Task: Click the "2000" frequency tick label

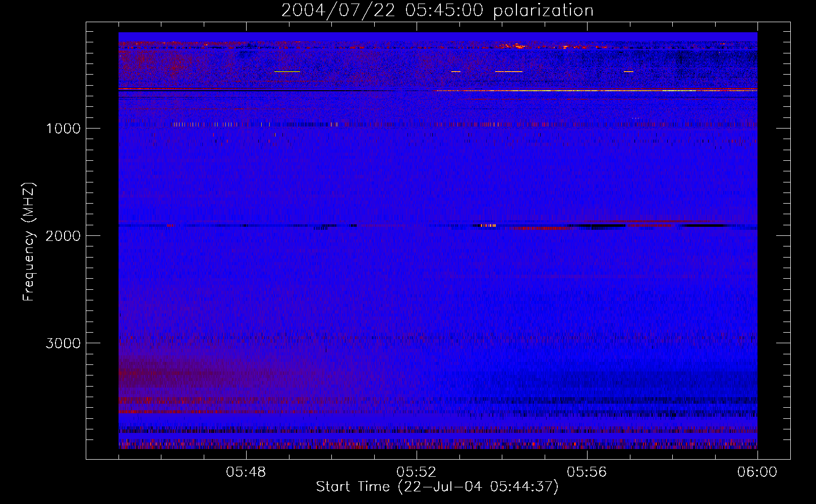Action: [x=63, y=236]
